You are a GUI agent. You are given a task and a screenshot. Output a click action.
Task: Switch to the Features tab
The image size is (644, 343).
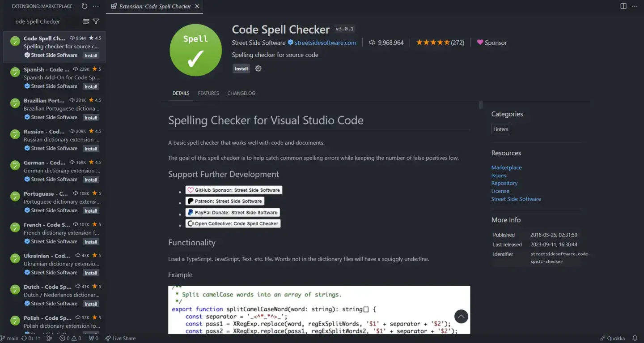[208, 93]
